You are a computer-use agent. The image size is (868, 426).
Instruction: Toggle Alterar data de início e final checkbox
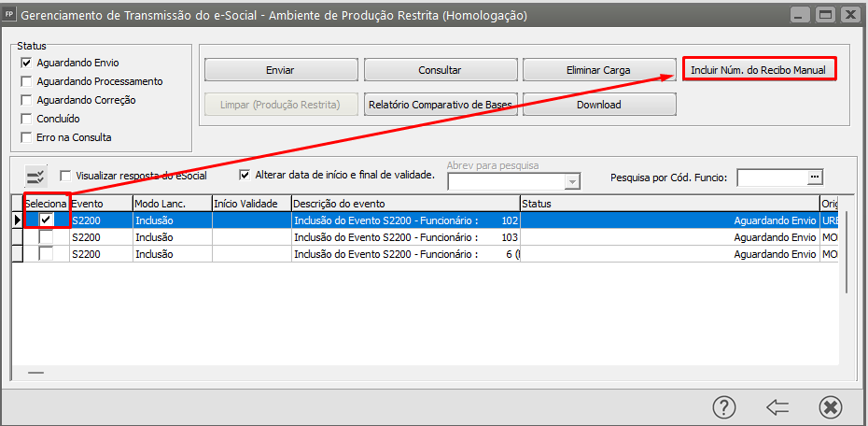[x=245, y=175]
